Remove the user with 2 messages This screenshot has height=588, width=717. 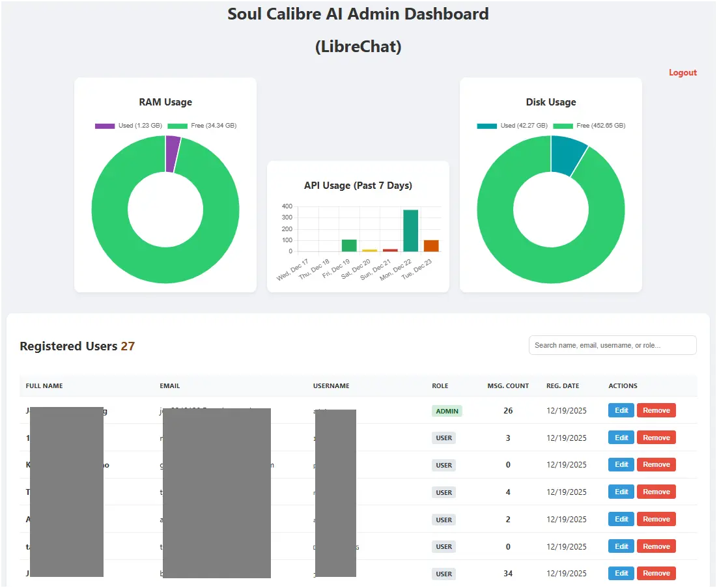coord(656,519)
